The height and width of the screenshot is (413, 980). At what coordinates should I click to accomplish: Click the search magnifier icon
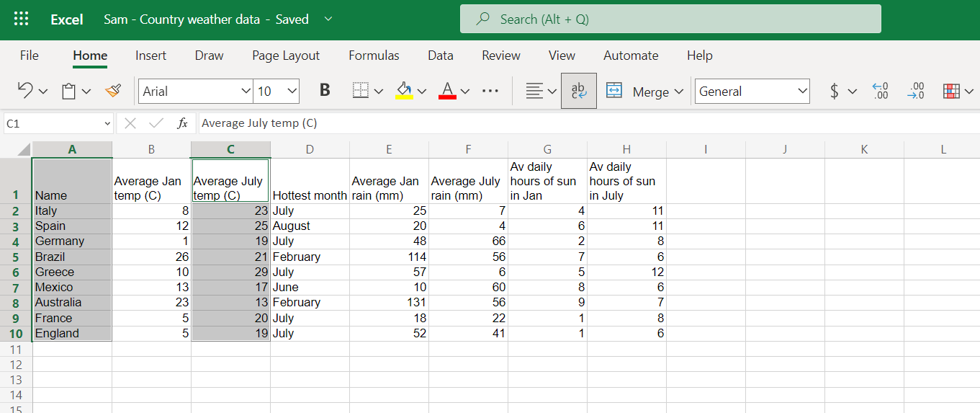(484, 19)
